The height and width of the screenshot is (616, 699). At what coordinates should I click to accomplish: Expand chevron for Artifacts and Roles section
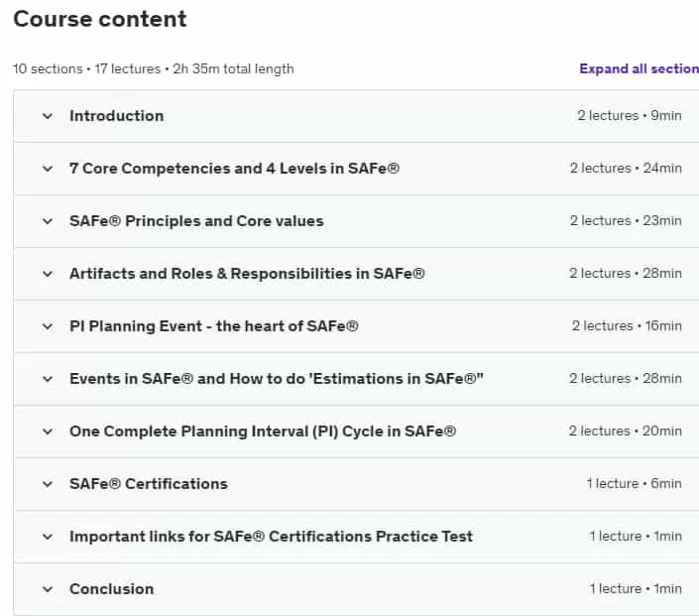(48, 274)
